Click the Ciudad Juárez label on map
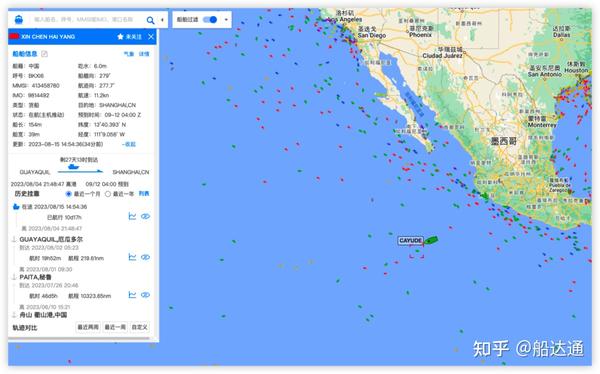600x374 pixels. (442, 56)
